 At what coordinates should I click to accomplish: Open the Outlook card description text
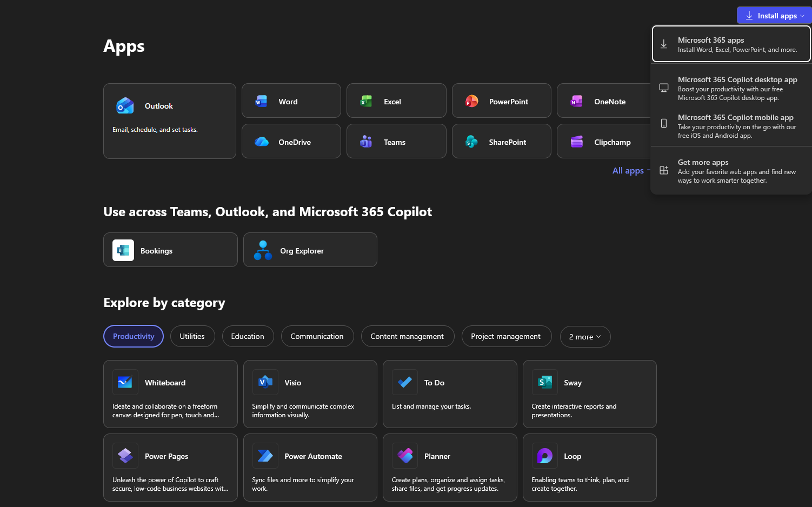155,130
